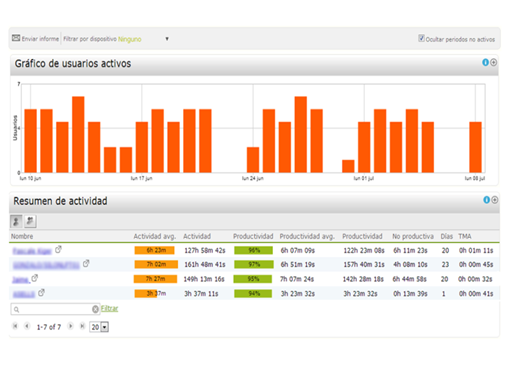Image resolution: width=512 pixels, height=368 pixels.
Task: Click the chart bar above lun 08 jul
Action: tap(475, 147)
